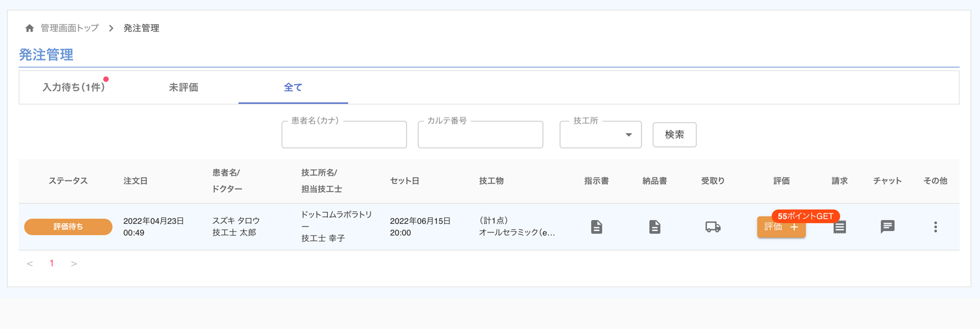This screenshot has height=329, width=980.
Task: Open the instruction sheet document icon
Action: [596, 227]
